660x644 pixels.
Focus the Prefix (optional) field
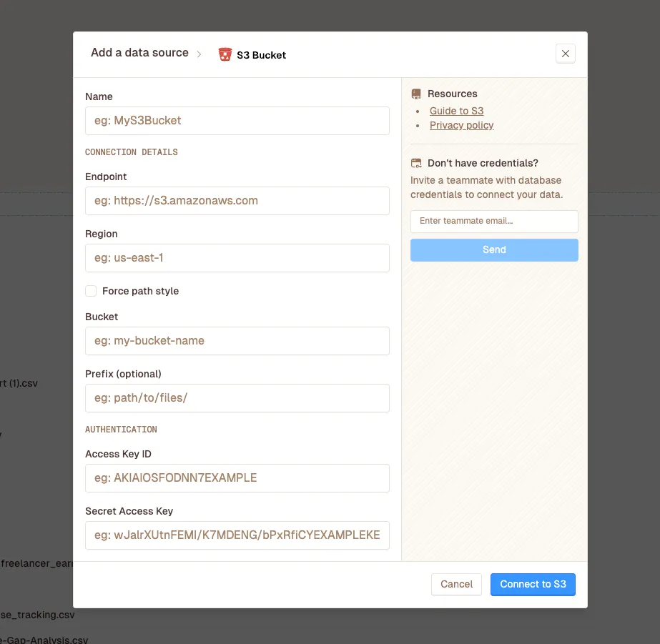pyautogui.click(x=237, y=398)
